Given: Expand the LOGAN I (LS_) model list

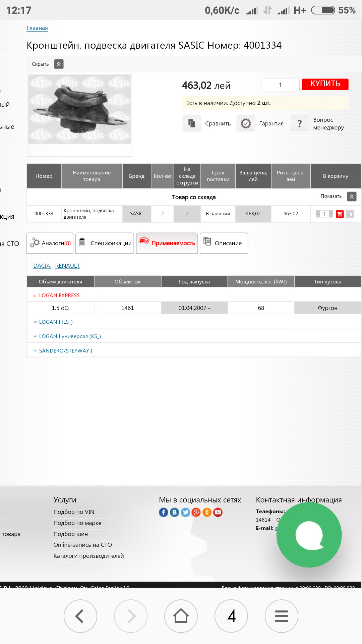Looking at the screenshot, I should click(56, 322).
